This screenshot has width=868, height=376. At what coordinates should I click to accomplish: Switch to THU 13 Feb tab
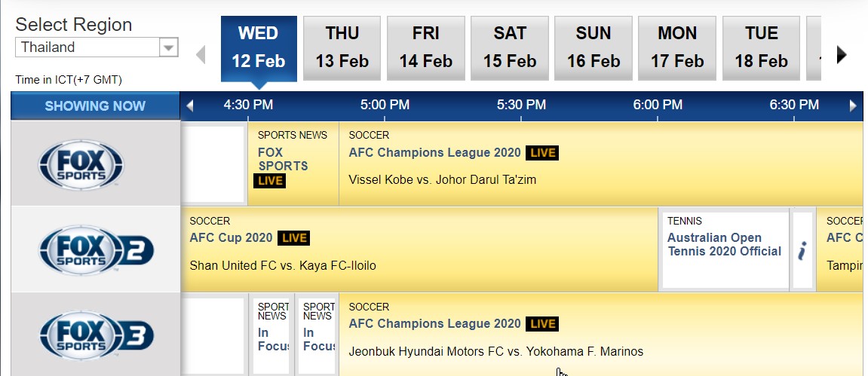[x=342, y=47]
